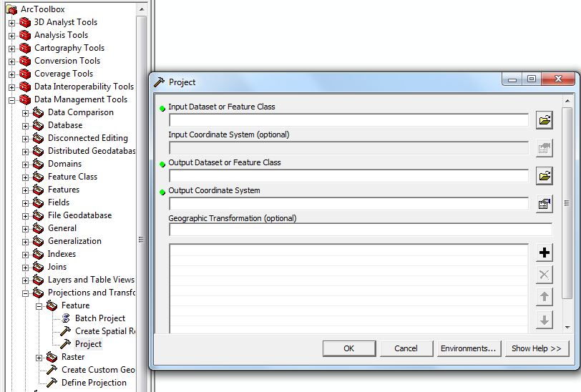Browse for Output Dataset using folder icon
This screenshot has height=392, width=581.
coord(545,175)
